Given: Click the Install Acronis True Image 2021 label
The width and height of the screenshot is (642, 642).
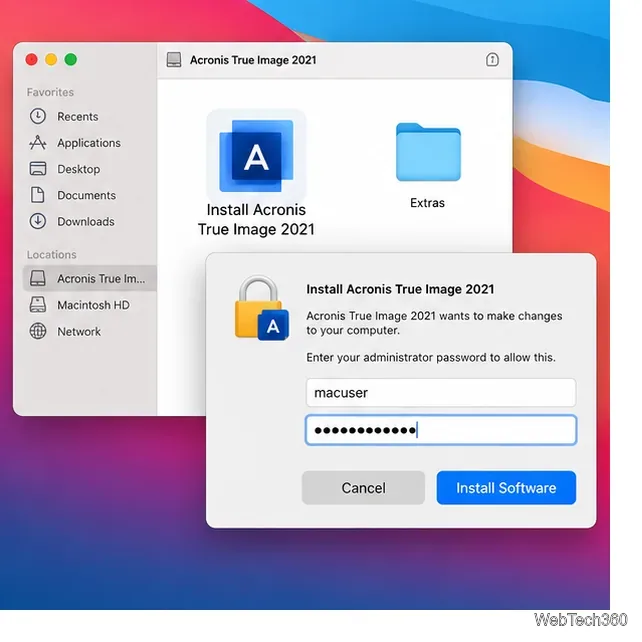Looking at the screenshot, I should [x=256, y=219].
